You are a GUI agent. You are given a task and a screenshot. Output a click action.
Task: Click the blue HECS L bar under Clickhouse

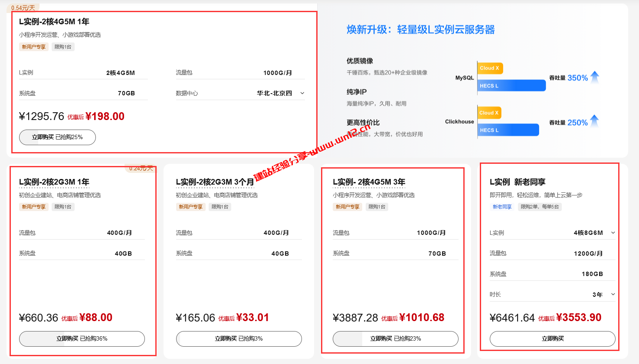(x=508, y=130)
